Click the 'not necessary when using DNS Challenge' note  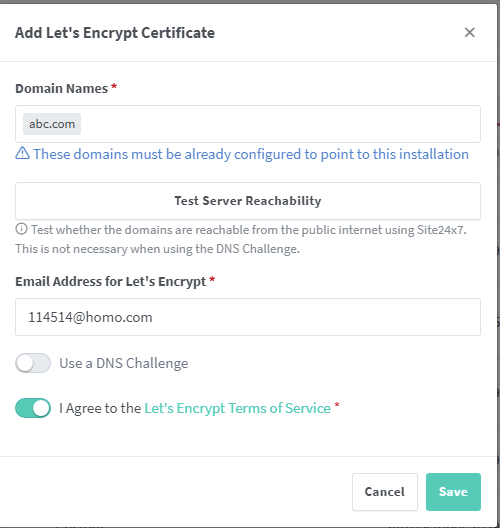pos(157,249)
